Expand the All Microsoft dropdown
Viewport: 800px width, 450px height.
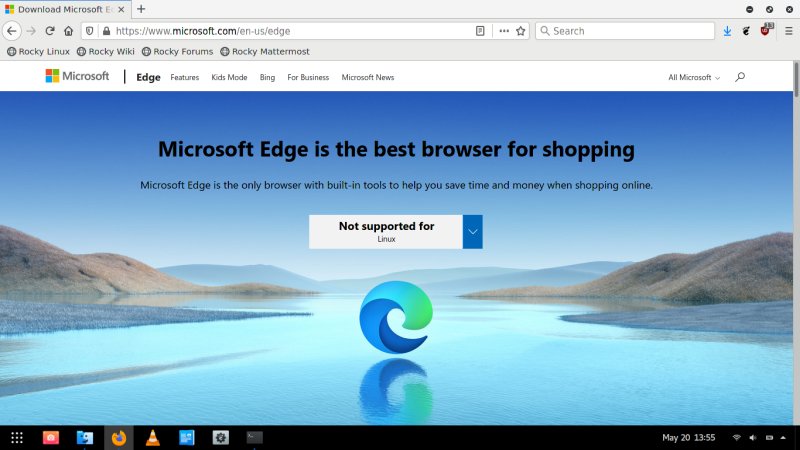pyautogui.click(x=694, y=78)
